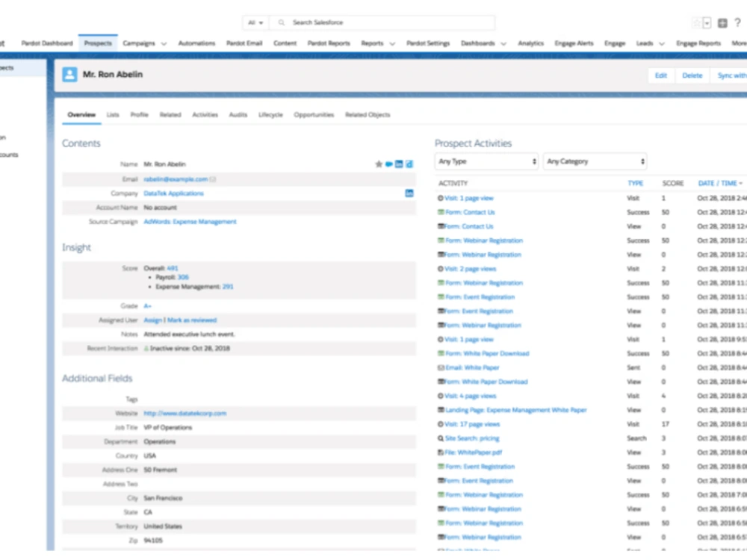This screenshot has width=747, height=560.
Task: Click the magnifier icon in Search Salesforce box
Action: [282, 22]
